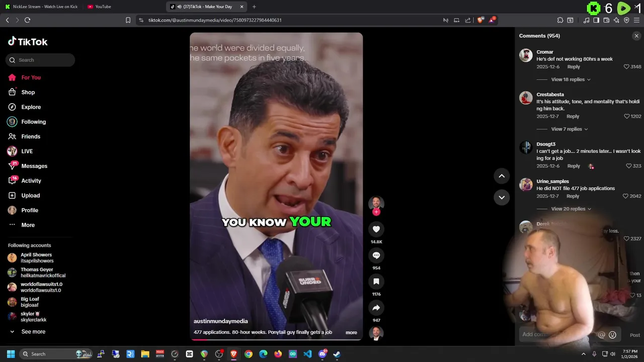Go to next video arrow
The height and width of the screenshot is (362, 644).
502,197
